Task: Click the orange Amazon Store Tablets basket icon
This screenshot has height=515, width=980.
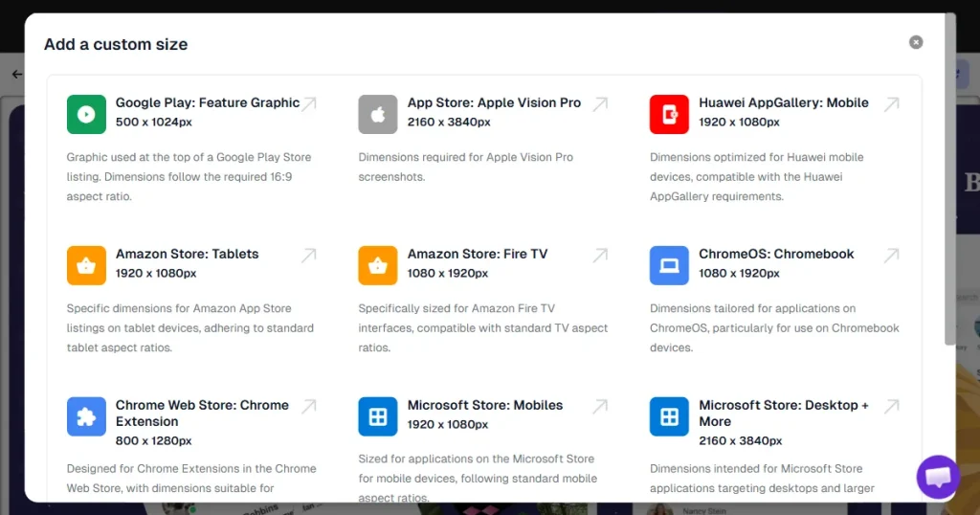Action: 86,265
